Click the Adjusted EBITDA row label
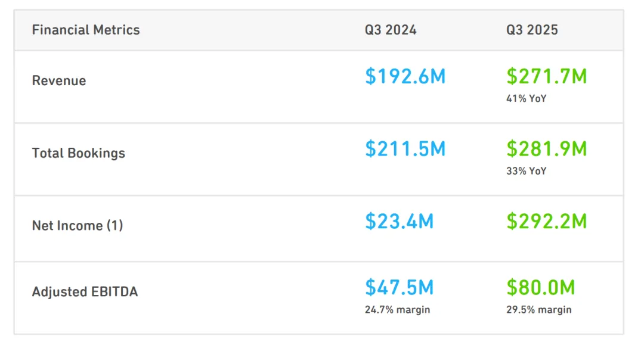Screen dimensions: 644x348 coord(85,292)
